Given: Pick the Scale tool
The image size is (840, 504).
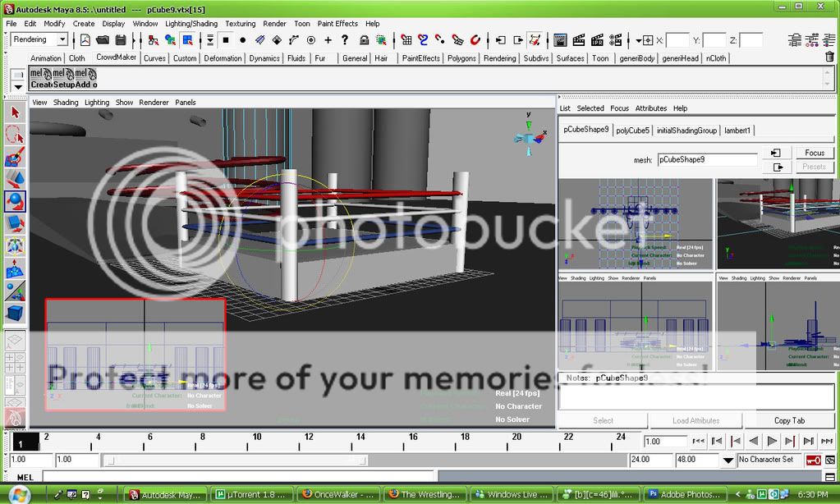Looking at the screenshot, I should tap(15, 224).
